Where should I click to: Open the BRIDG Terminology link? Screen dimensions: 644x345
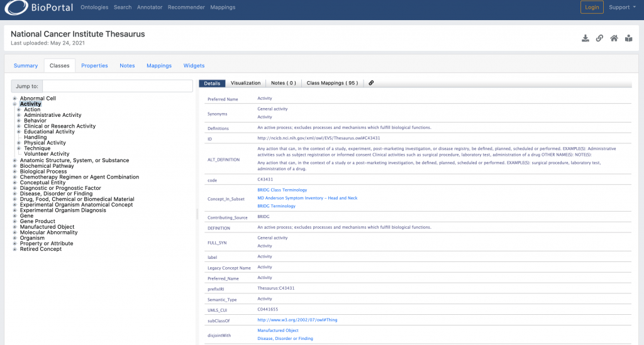(x=277, y=206)
